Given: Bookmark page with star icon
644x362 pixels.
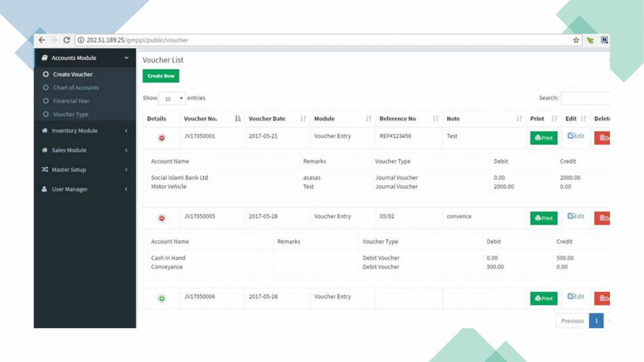Looking at the screenshot, I should pyautogui.click(x=575, y=40).
